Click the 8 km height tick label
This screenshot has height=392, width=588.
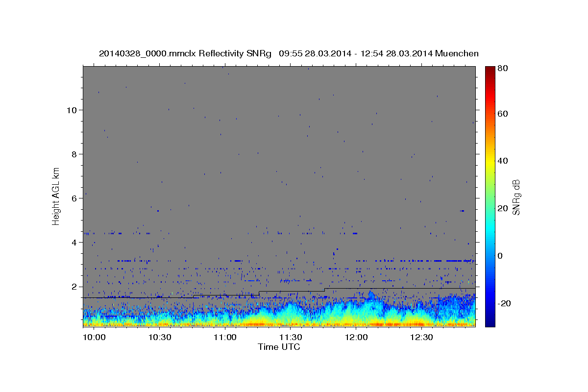coord(74,154)
